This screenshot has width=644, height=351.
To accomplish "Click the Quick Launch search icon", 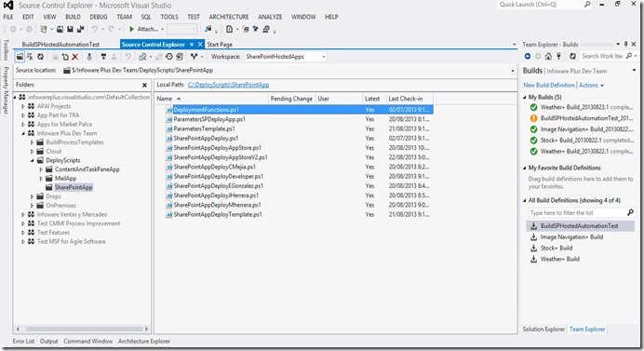I will [x=587, y=5].
